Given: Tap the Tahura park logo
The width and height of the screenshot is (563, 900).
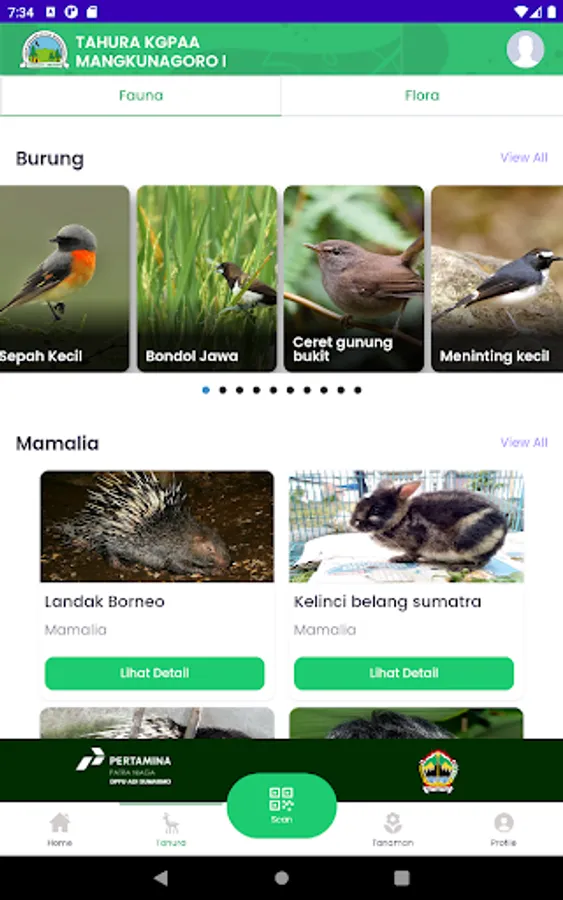Looking at the screenshot, I should click(x=44, y=50).
